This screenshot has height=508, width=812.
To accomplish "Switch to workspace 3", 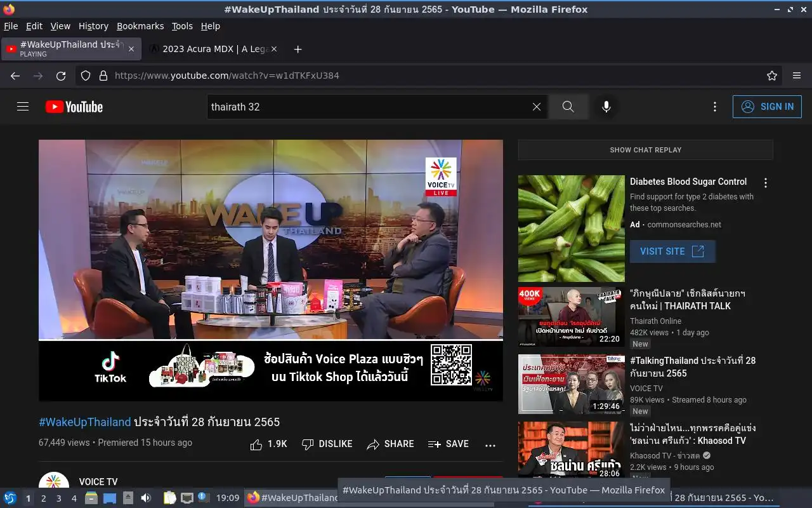I will [x=58, y=498].
